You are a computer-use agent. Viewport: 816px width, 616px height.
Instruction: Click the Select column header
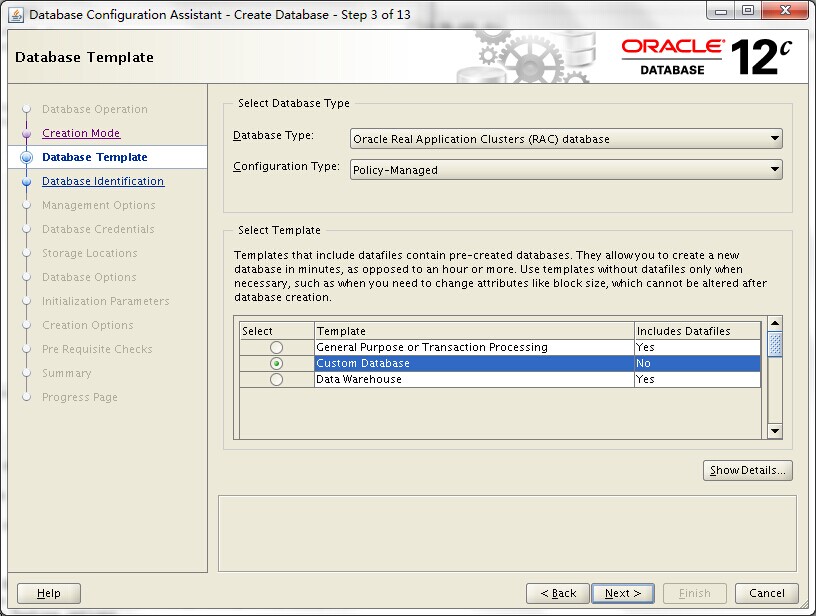pyautogui.click(x=277, y=331)
